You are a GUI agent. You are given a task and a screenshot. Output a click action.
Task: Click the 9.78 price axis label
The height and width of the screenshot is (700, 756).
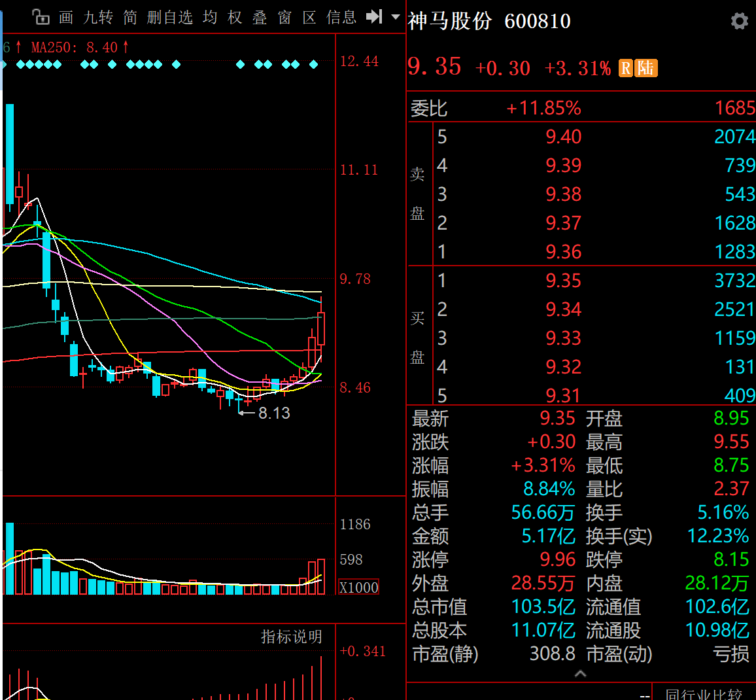[x=355, y=279]
